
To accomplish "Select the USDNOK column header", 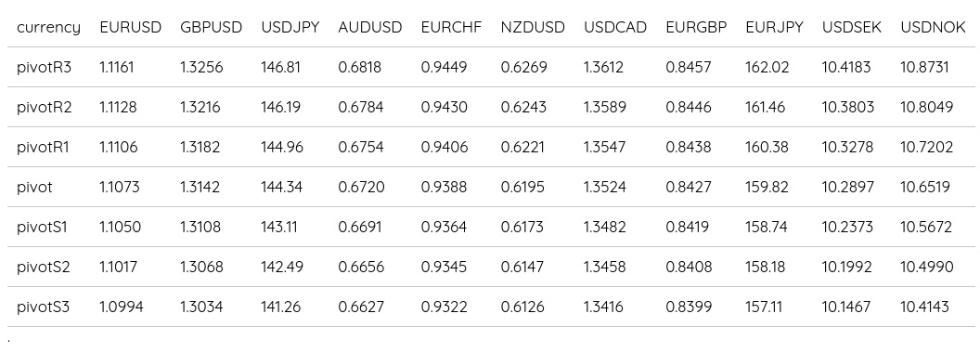I will click(x=933, y=28).
